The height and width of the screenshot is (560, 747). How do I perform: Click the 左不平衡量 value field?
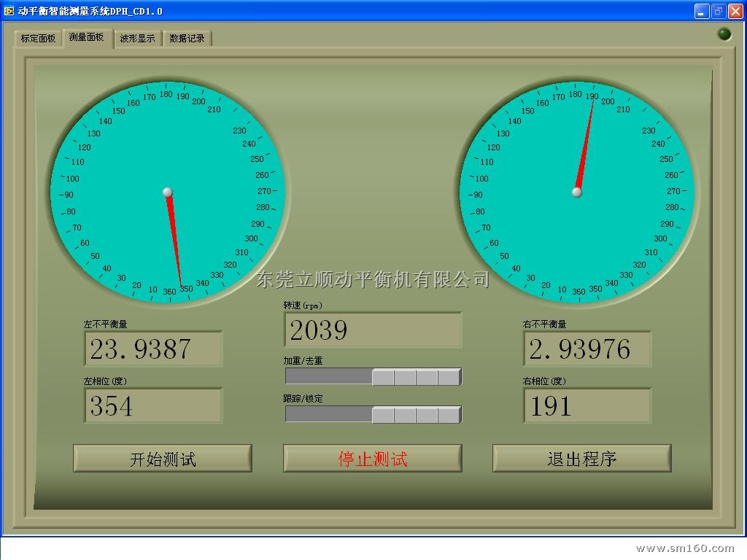[x=153, y=349]
